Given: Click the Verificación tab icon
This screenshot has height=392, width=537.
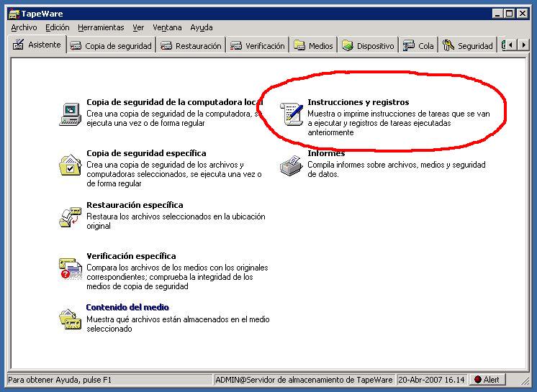Looking at the screenshot, I should coord(236,45).
